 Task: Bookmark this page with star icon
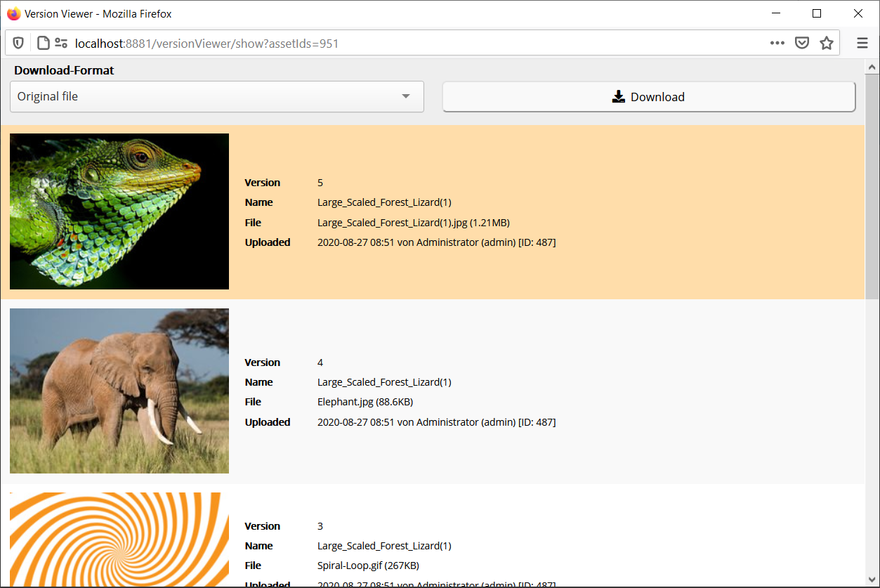click(827, 44)
